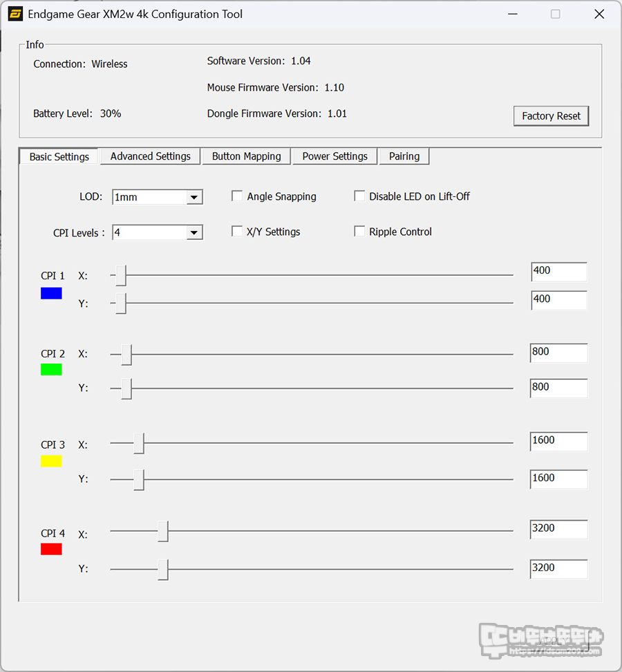Click the CPI 1 X value field showing 400
The width and height of the screenshot is (622, 672).
(559, 272)
